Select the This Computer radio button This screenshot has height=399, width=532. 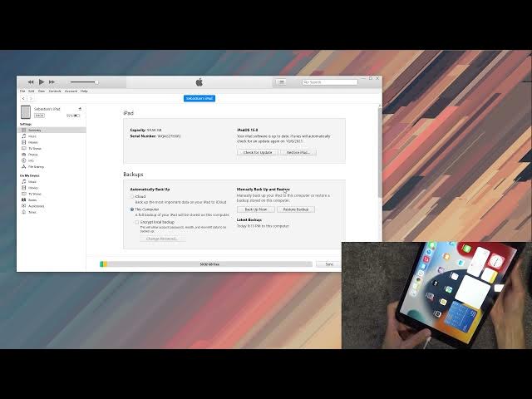[132, 209]
